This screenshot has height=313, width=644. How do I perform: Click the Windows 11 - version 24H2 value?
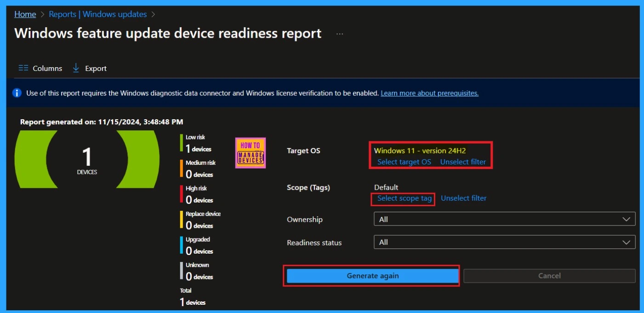tap(420, 151)
